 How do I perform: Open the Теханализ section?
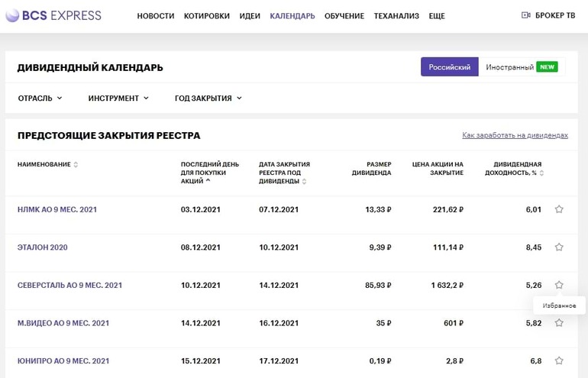coord(396,16)
